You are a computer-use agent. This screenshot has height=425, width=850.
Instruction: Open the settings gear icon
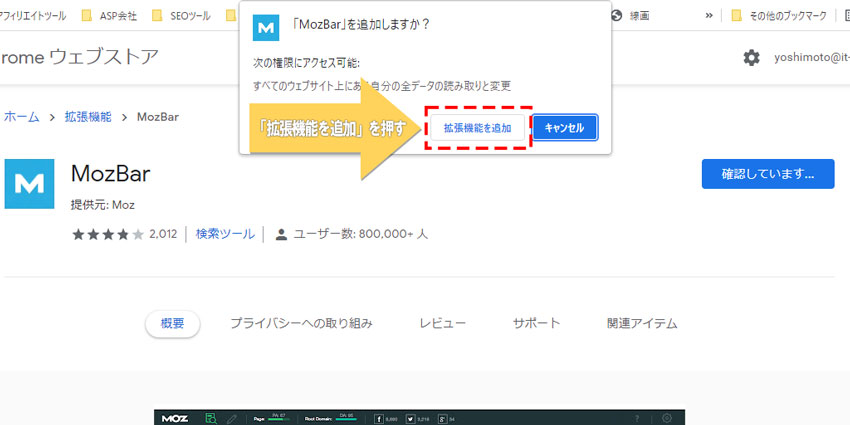(x=751, y=57)
